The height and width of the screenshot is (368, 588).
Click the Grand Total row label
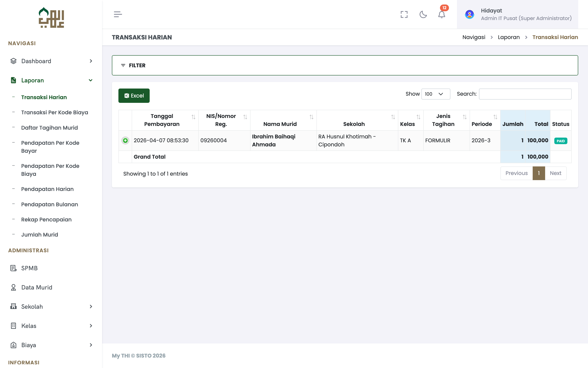pos(149,157)
